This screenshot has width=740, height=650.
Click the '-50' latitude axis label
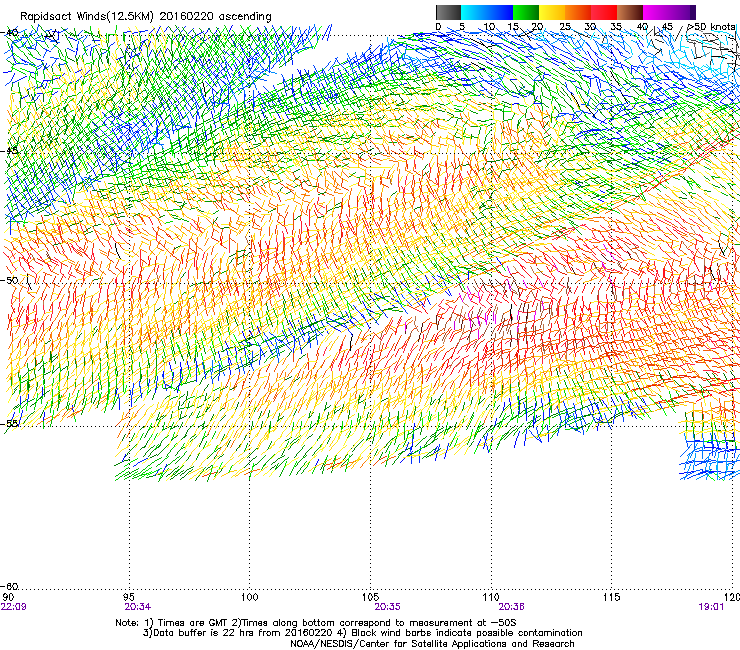coord(10,280)
